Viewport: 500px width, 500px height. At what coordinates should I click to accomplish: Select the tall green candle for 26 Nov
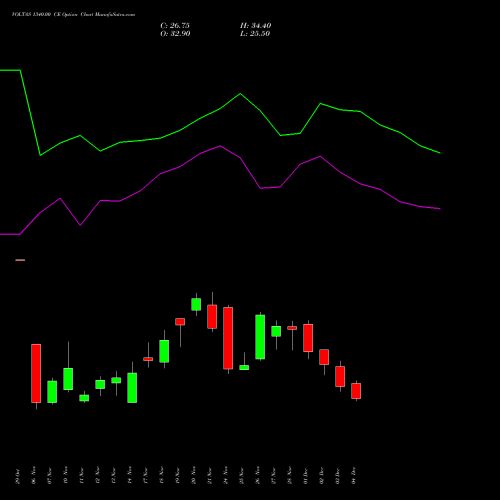click(x=260, y=337)
